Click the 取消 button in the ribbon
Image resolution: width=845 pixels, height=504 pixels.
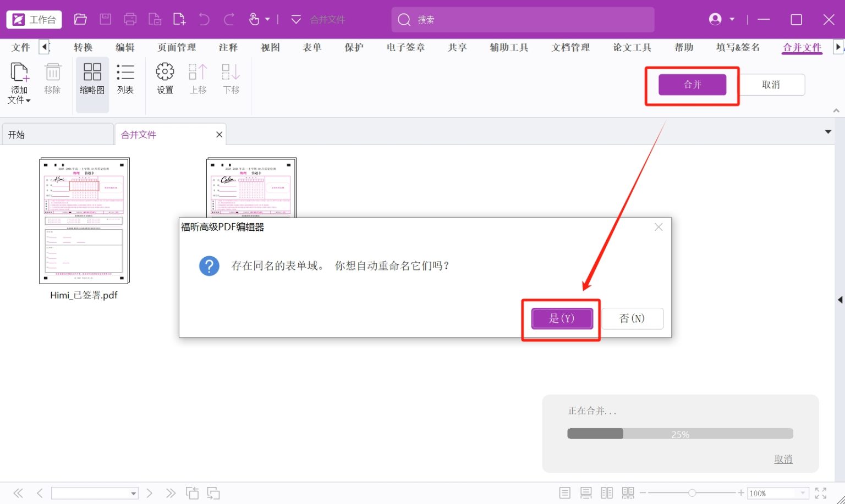click(x=771, y=85)
